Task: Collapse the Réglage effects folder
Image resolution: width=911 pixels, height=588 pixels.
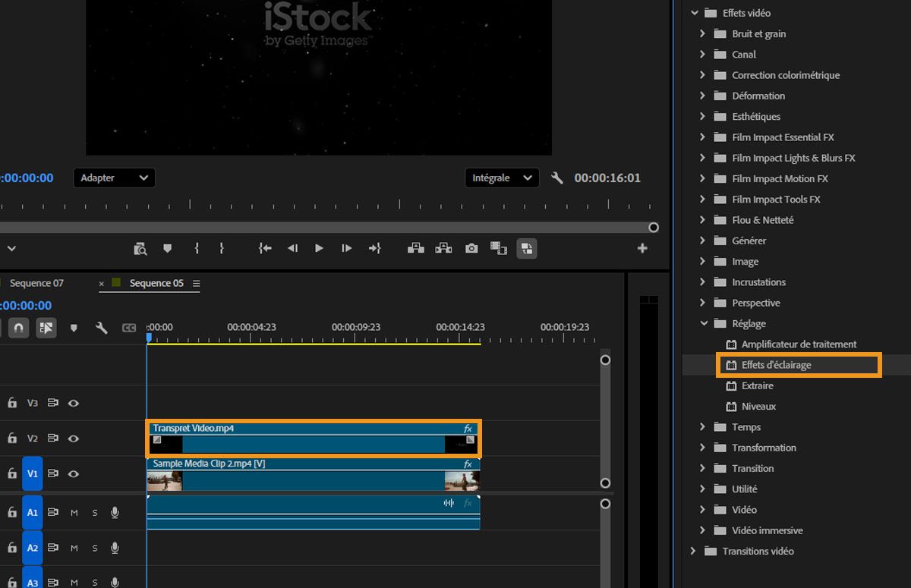Action: [702, 323]
